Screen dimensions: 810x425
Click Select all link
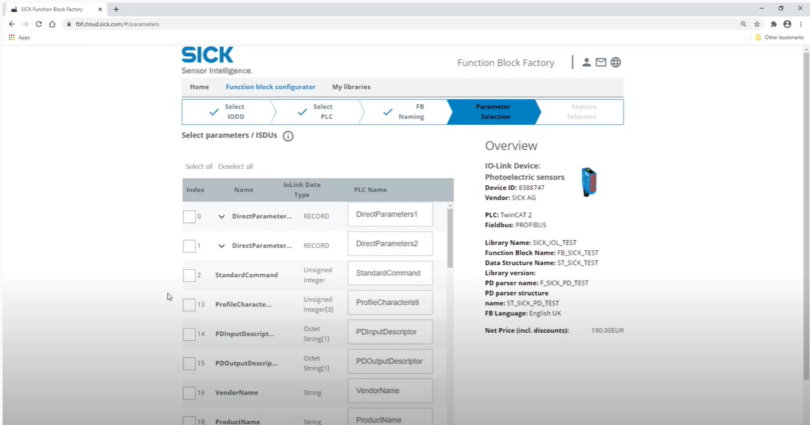point(199,166)
